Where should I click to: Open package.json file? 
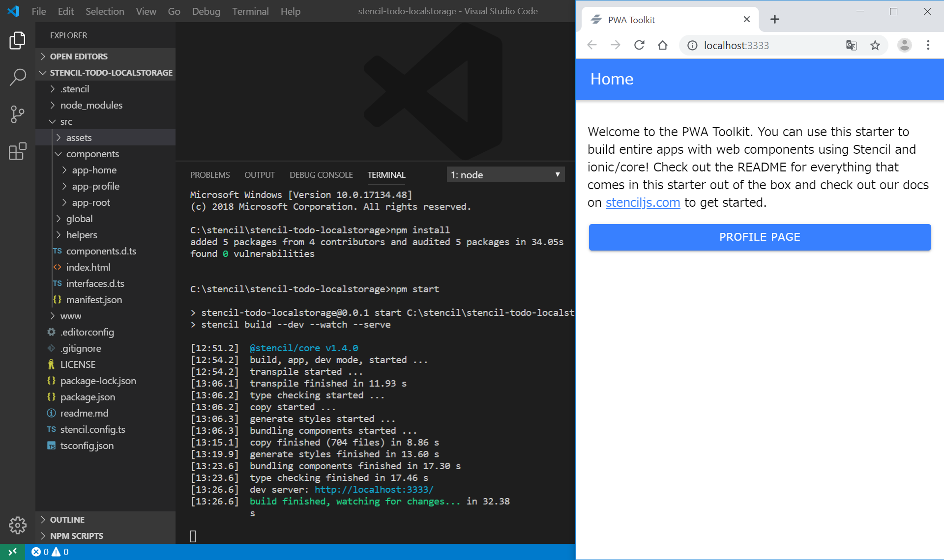click(x=105, y=396)
